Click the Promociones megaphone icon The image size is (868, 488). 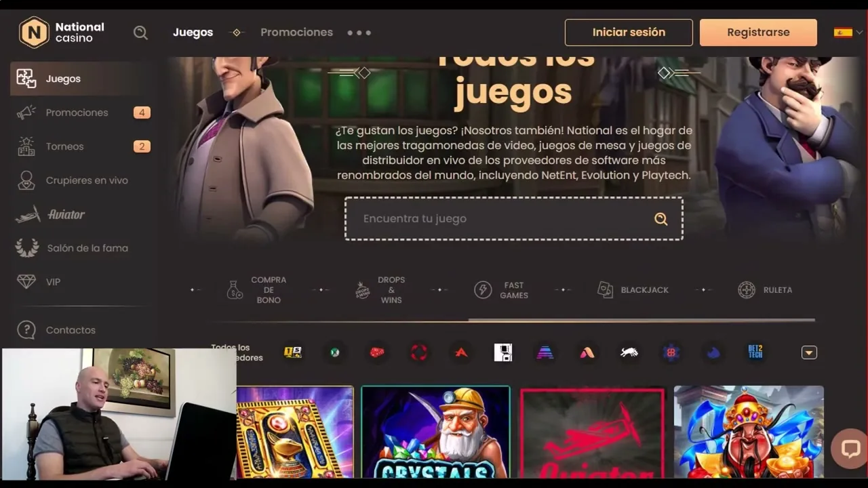[x=26, y=113]
